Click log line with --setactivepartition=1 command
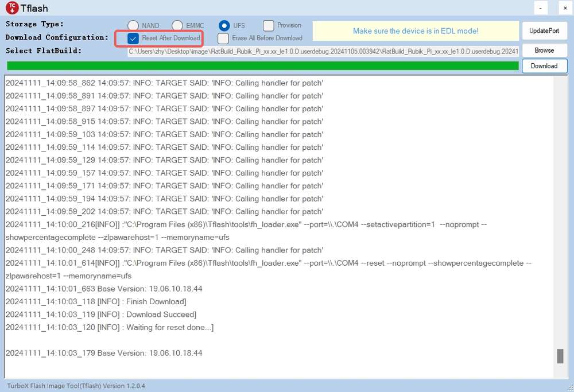The width and height of the screenshot is (574, 392). click(246, 231)
